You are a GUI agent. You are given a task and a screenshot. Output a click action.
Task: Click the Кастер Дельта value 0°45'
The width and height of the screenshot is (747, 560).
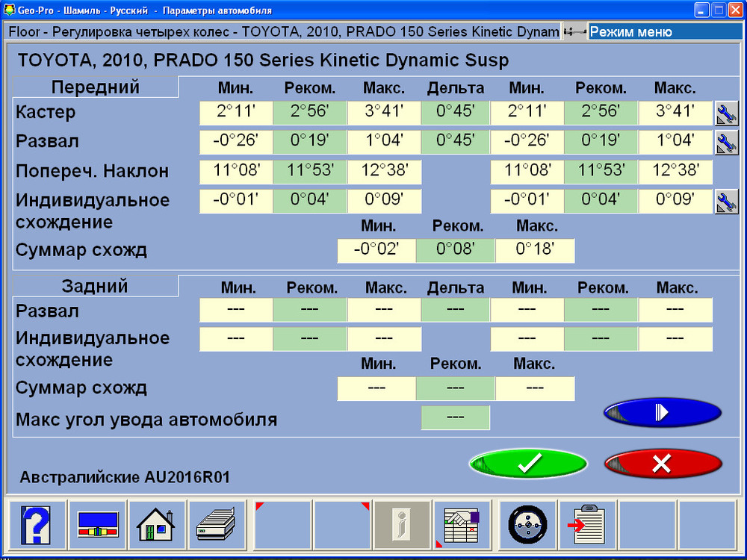click(x=456, y=113)
